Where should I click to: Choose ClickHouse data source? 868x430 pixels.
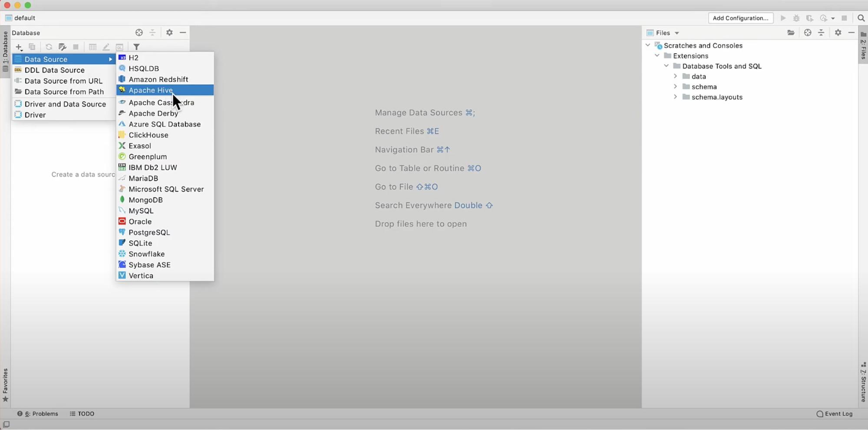click(165, 135)
